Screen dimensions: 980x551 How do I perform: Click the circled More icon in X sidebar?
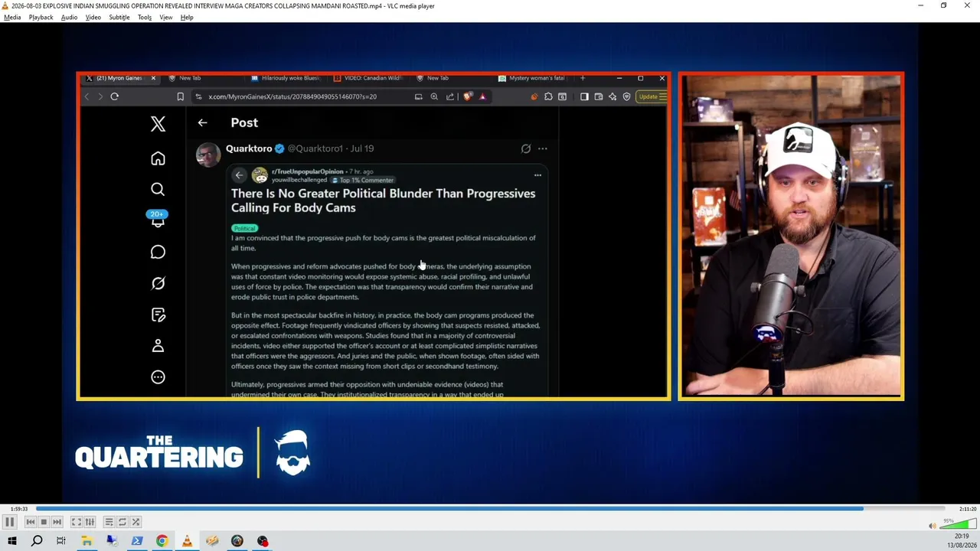pyautogui.click(x=158, y=377)
